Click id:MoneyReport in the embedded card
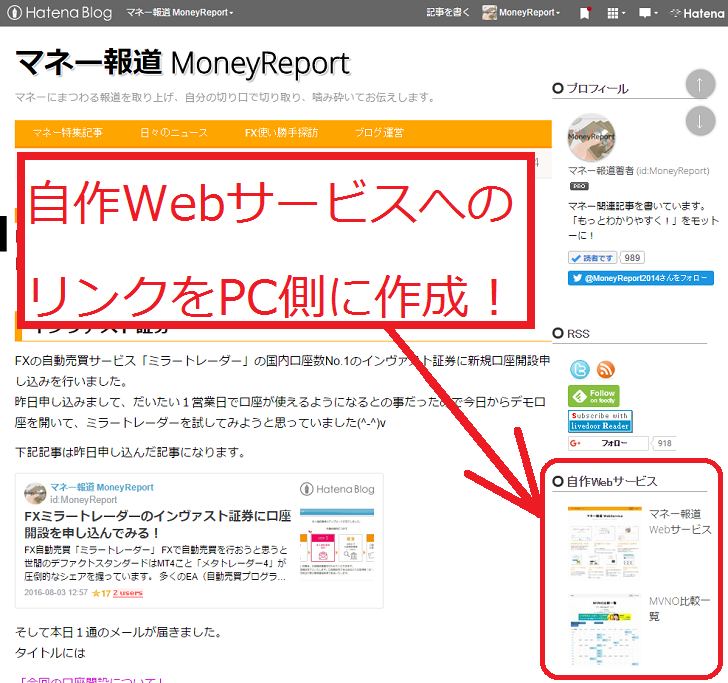 click(84, 500)
